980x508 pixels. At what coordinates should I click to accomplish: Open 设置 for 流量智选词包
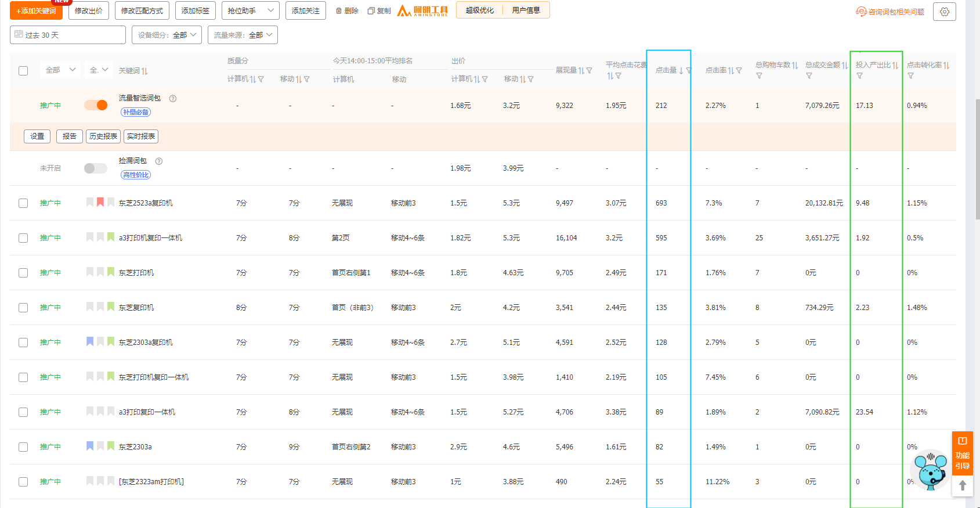point(37,136)
